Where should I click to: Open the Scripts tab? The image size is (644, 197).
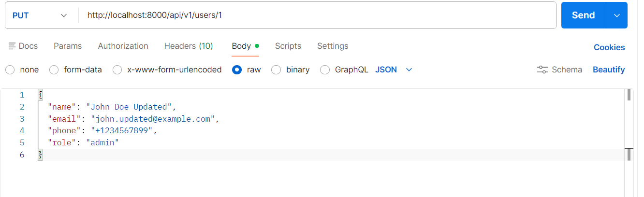288,46
